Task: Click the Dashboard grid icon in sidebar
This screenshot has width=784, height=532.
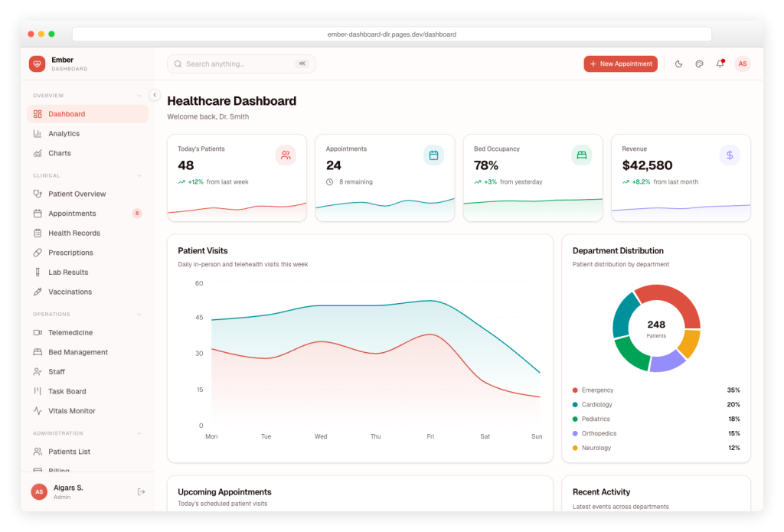Action: [x=38, y=114]
